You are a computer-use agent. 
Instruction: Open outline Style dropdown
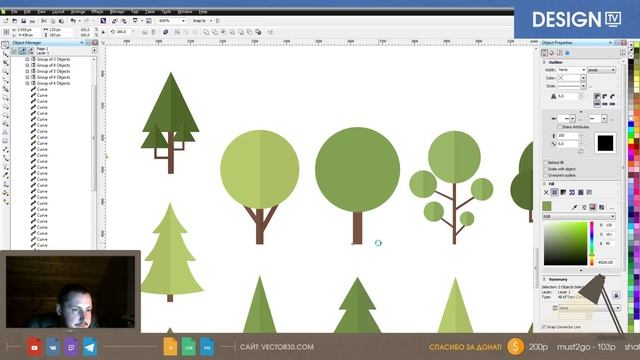[x=583, y=86]
